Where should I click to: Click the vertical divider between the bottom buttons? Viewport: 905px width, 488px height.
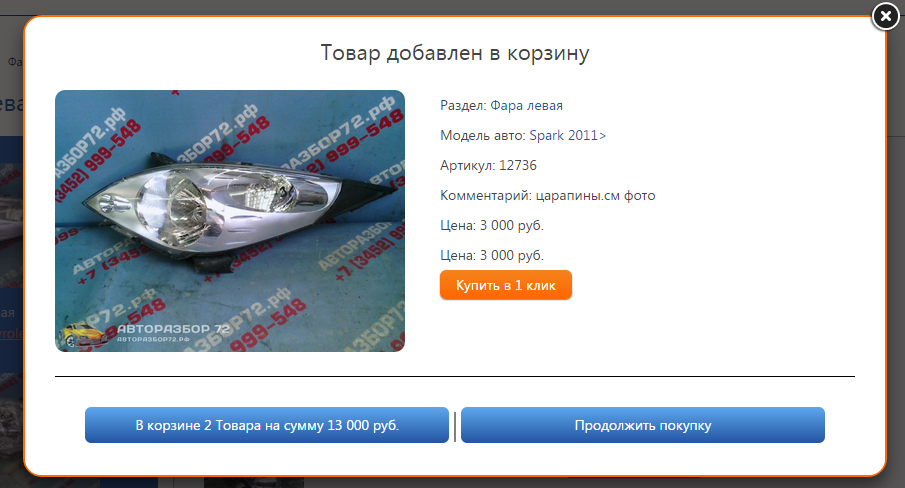(455, 426)
